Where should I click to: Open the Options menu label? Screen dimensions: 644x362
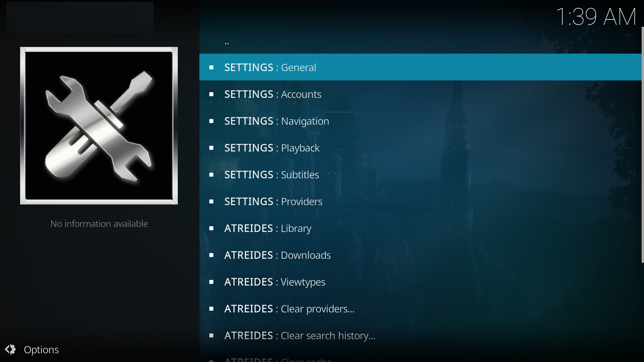tap(41, 350)
